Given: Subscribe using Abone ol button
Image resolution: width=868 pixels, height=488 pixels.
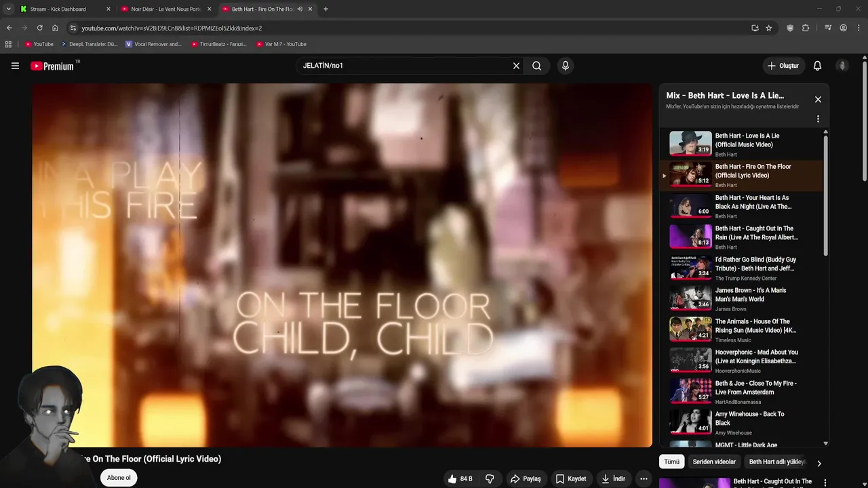Looking at the screenshot, I should [x=119, y=478].
